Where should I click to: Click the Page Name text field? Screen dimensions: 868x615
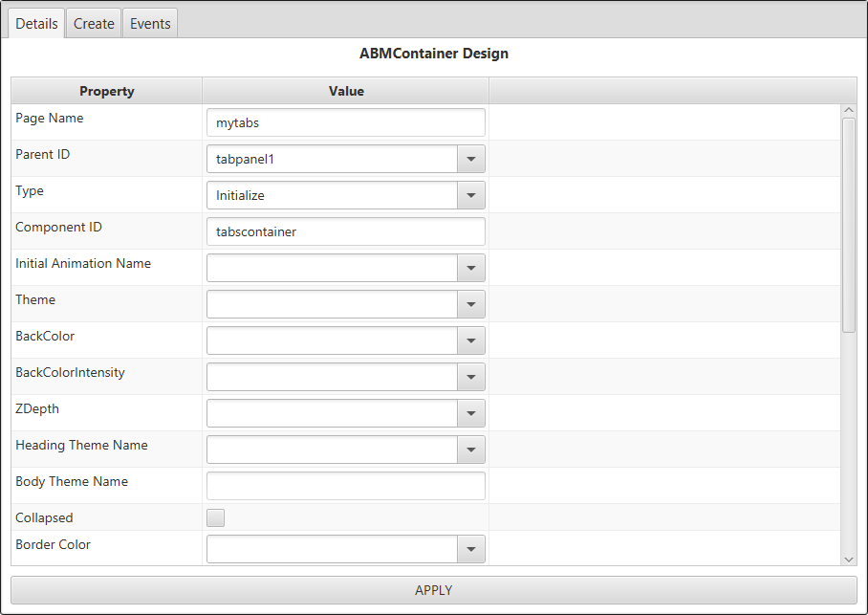[345, 122]
